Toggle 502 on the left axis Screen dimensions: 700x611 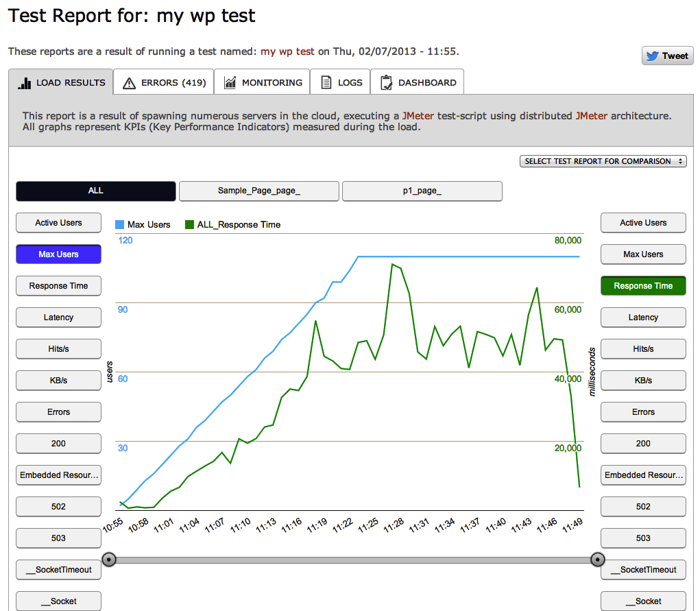(x=58, y=507)
